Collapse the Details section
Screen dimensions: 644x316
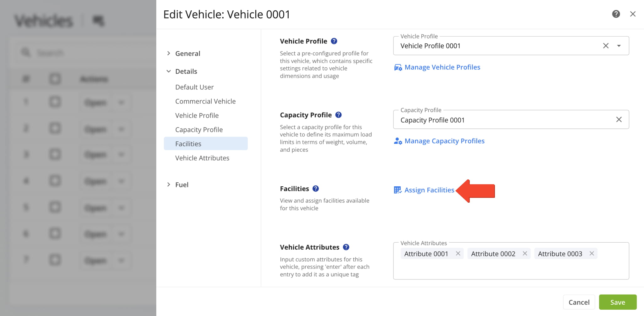pos(169,71)
